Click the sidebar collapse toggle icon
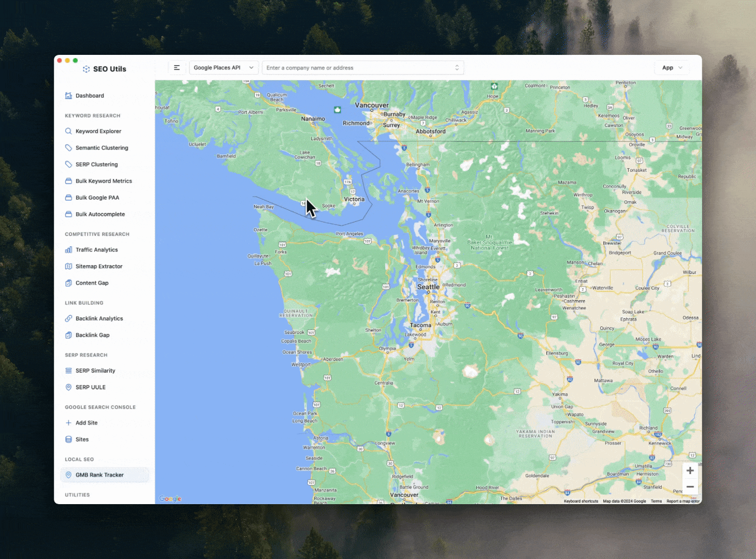 coord(177,68)
